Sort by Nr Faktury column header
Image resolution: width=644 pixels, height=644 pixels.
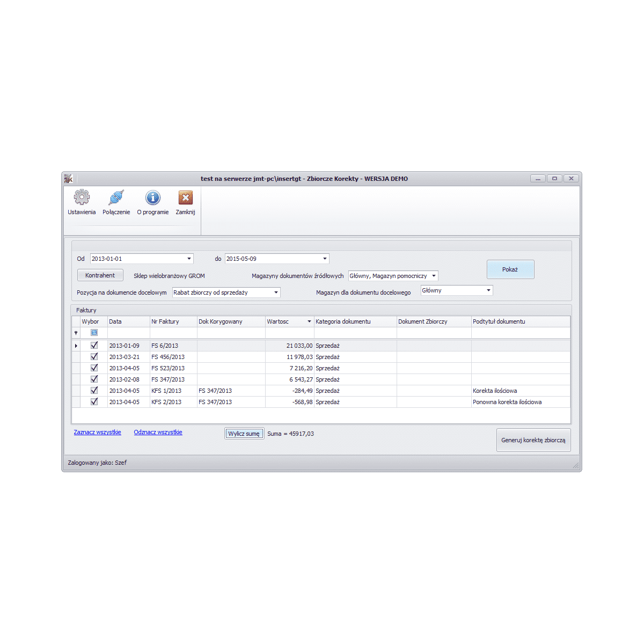pyautogui.click(x=173, y=321)
